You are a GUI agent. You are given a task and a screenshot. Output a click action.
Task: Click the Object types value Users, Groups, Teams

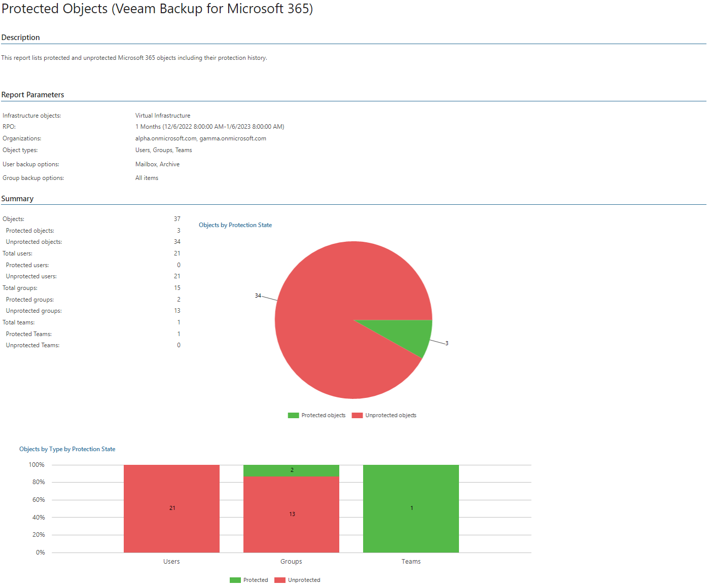pyautogui.click(x=164, y=150)
